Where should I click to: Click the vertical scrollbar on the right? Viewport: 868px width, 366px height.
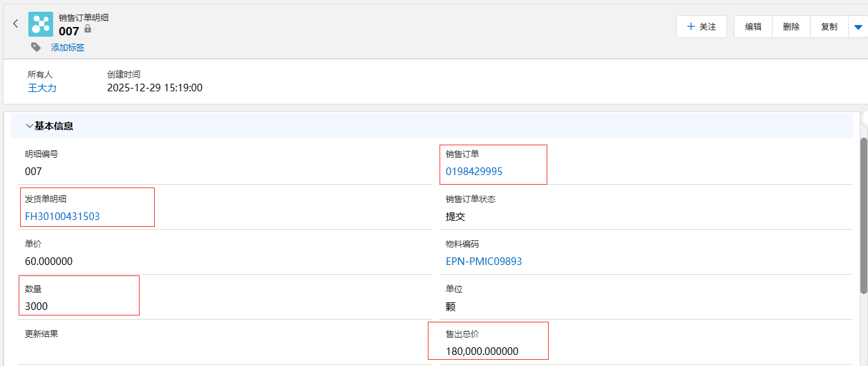click(863, 214)
